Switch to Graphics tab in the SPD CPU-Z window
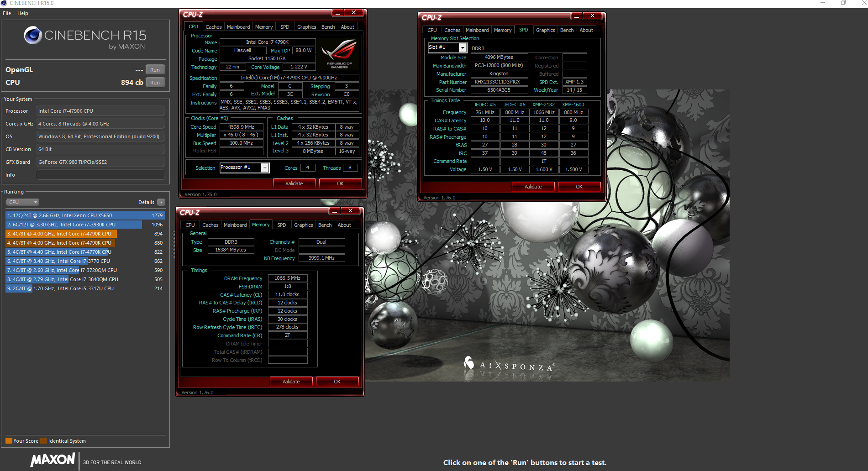The height and width of the screenshot is (471, 868). (x=545, y=30)
